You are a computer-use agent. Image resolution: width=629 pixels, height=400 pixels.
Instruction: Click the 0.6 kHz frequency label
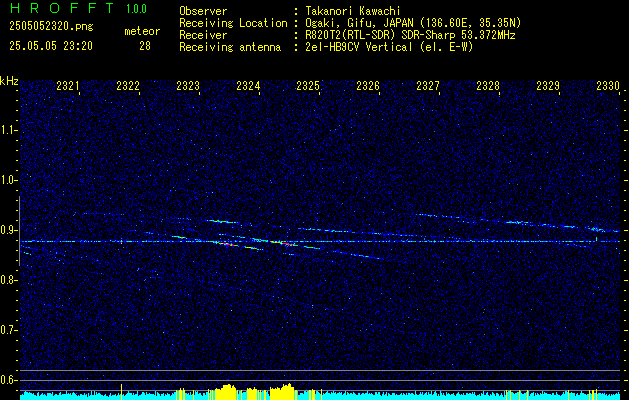tap(9, 380)
